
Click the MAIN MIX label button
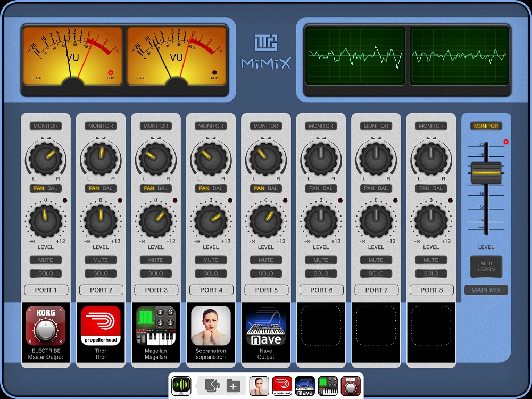(x=486, y=290)
